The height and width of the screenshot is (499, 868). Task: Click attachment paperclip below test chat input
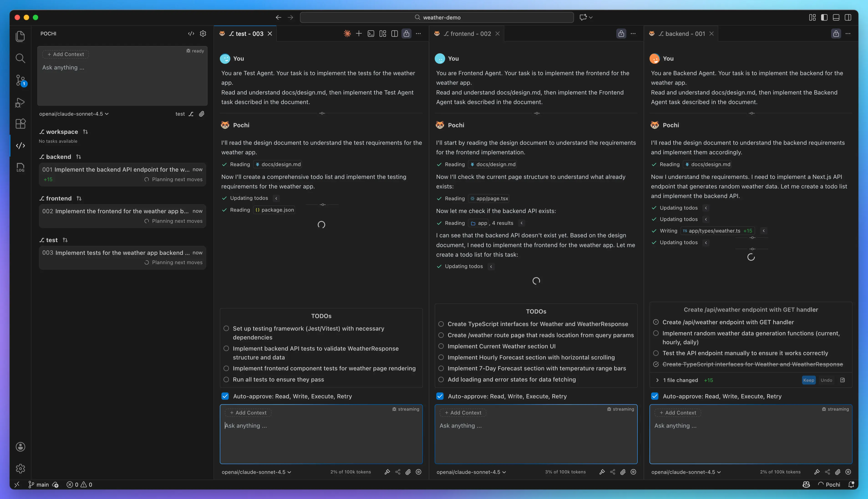[x=408, y=472]
